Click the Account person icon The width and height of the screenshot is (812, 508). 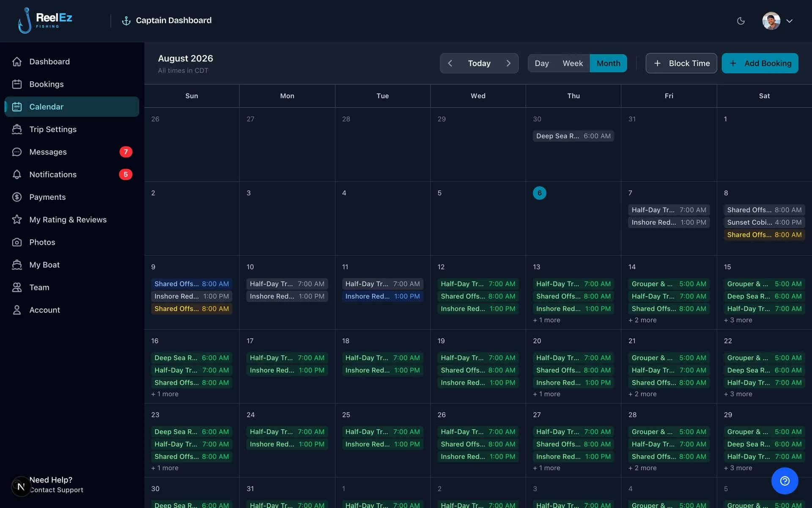pos(17,310)
